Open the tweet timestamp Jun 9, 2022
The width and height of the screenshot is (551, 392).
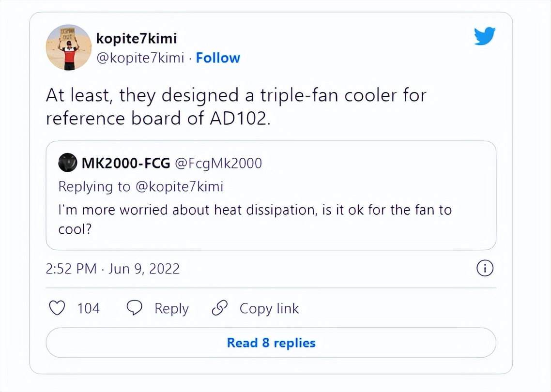click(x=112, y=268)
